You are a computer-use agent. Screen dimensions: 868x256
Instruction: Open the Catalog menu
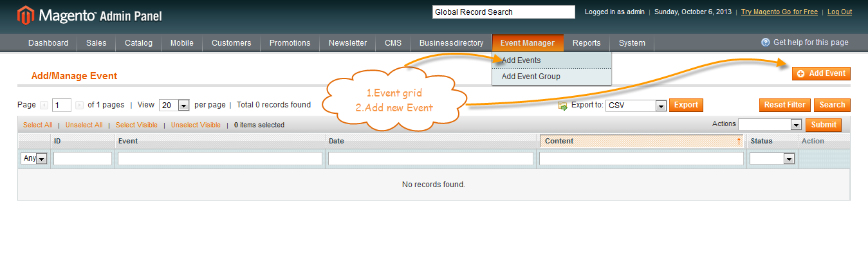[139, 43]
